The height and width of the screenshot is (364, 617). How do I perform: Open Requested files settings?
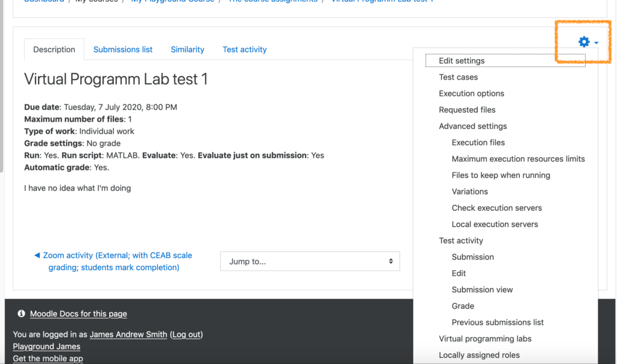pos(467,110)
